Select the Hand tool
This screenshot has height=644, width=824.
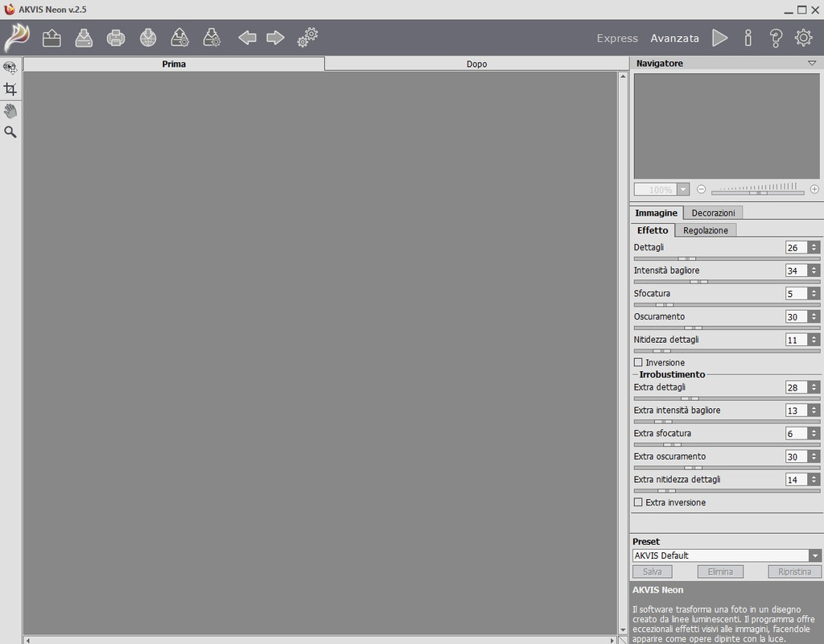[10, 111]
